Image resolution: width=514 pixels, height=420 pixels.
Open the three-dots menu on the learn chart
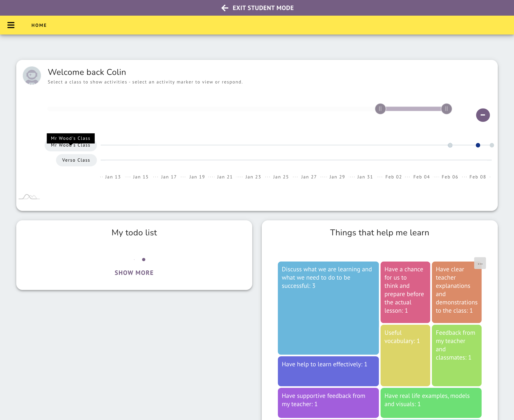480,263
